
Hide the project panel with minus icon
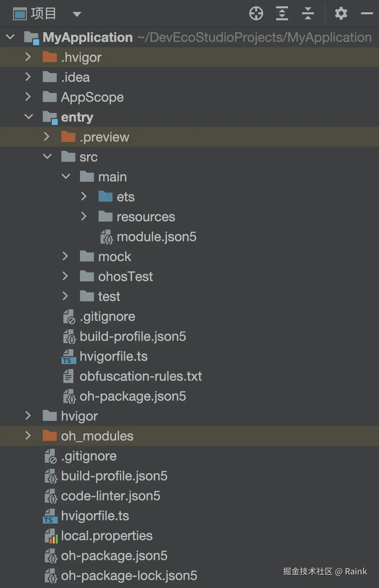click(367, 14)
